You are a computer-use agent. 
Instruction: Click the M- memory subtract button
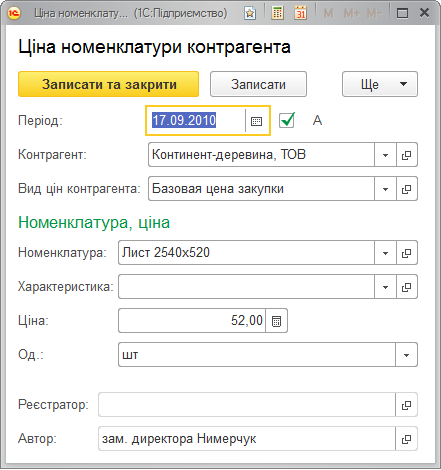point(374,13)
